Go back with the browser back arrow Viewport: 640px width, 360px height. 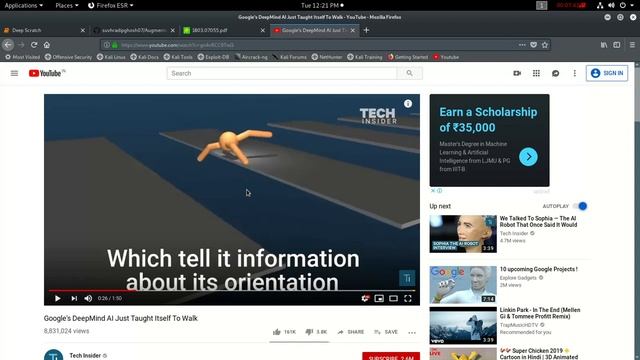(x=8, y=45)
